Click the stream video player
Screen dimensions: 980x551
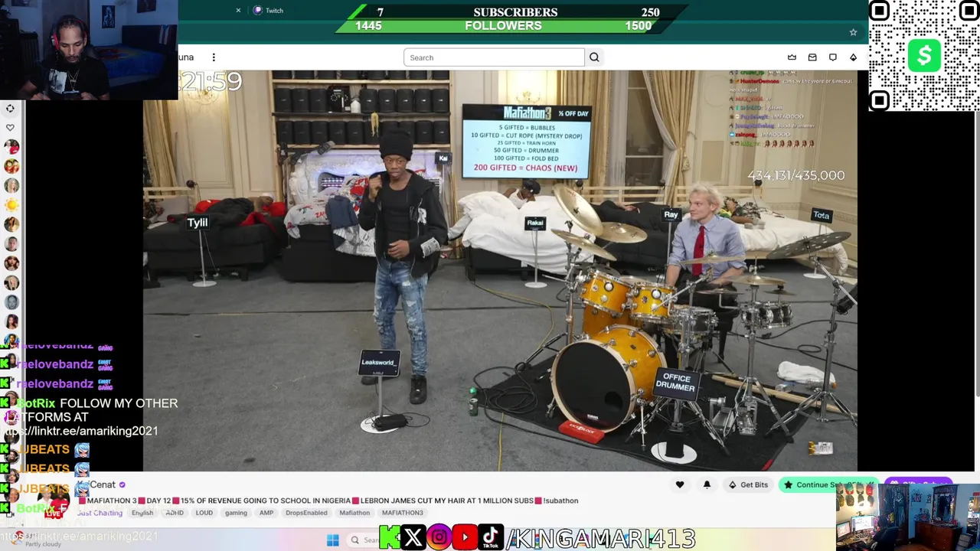point(500,270)
